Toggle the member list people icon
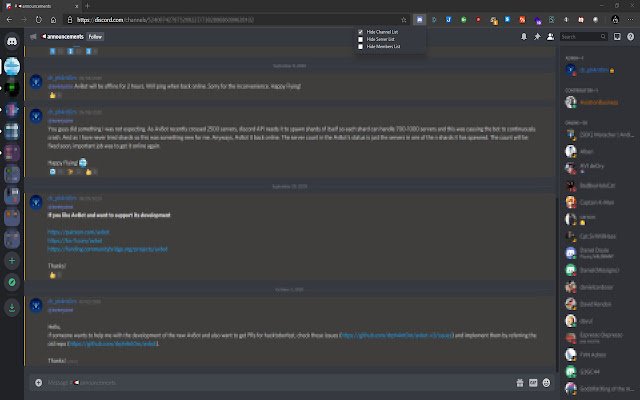 coord(551,37)
